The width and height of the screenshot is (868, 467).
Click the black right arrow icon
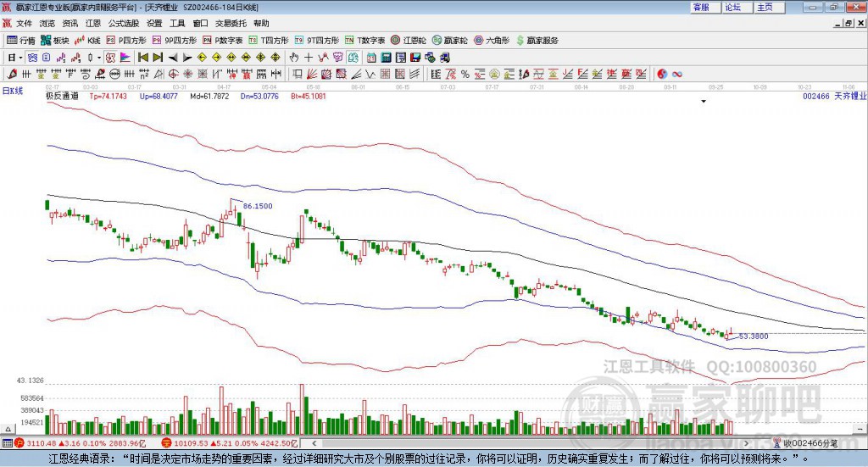(x=187, y=58)
